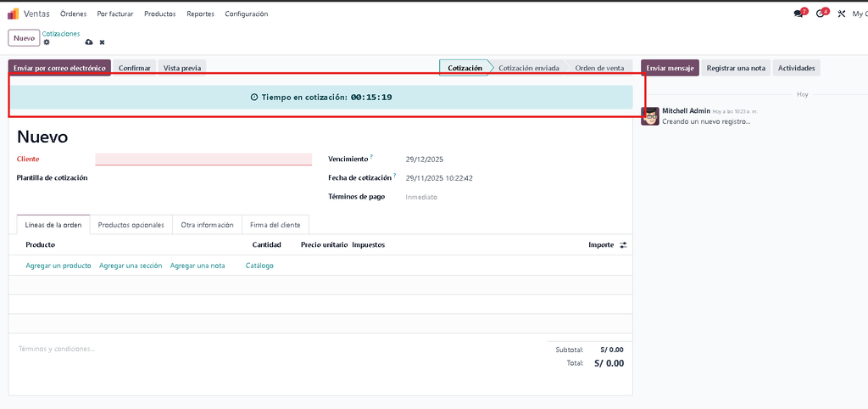Open the activities clock icon with badge 4
The width and height of the screenshot is (868, 409).
click(821, 14)
